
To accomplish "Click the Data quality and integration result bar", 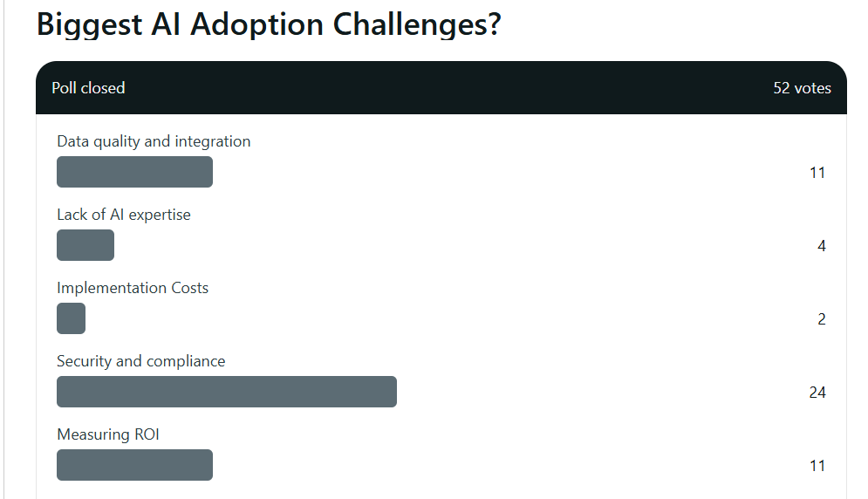I will pyautogui.click(x=134, y=172).
